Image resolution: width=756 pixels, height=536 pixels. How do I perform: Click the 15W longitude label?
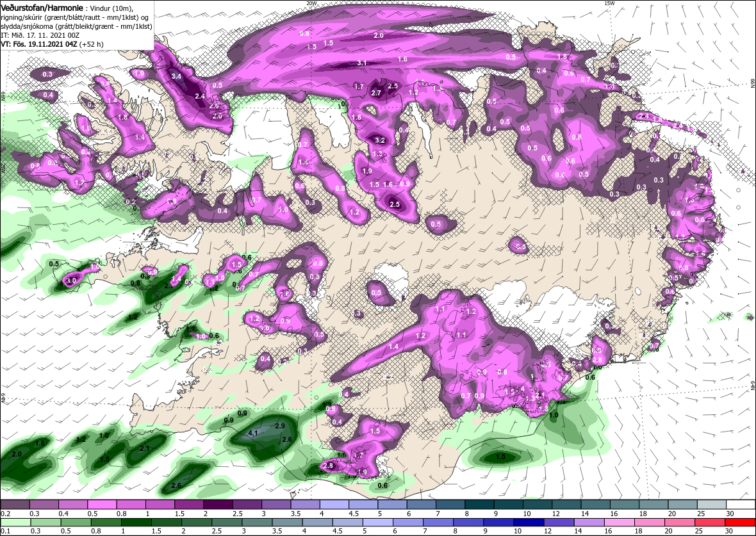(x=609, y=3)
